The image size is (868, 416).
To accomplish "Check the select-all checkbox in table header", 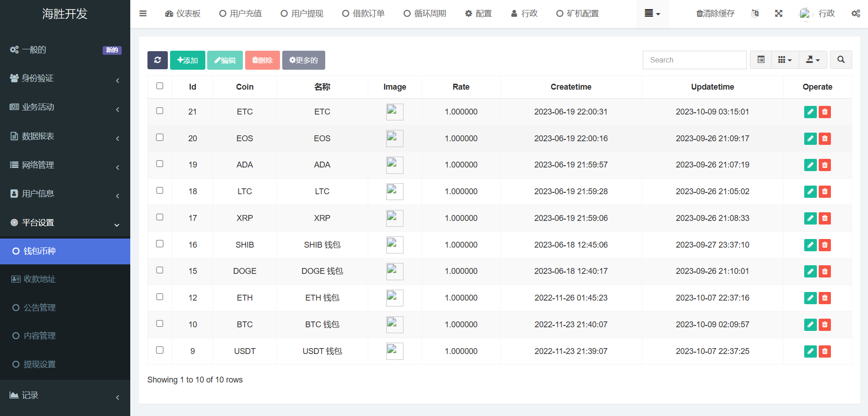I will click(x=160, y=86).
